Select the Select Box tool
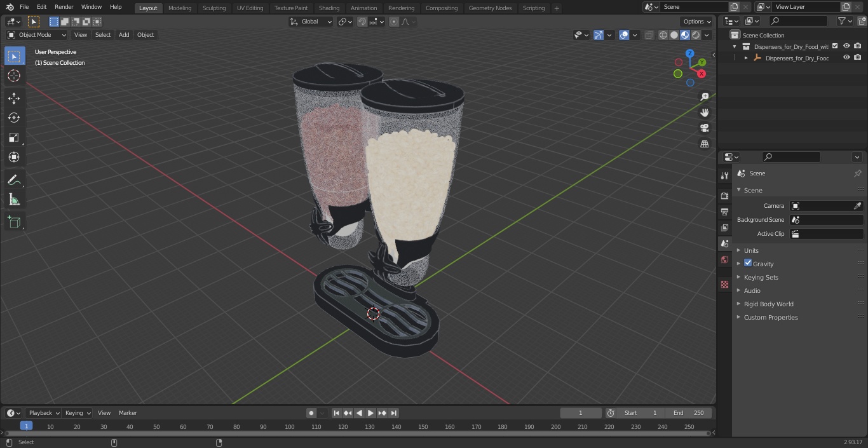 (x=14, y=57)
